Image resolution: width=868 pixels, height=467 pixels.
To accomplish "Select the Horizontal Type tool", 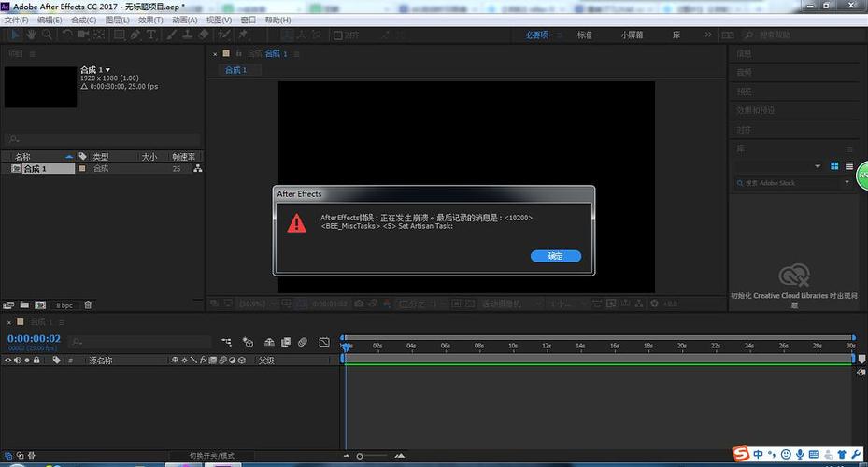I will [x=152, y=35].
